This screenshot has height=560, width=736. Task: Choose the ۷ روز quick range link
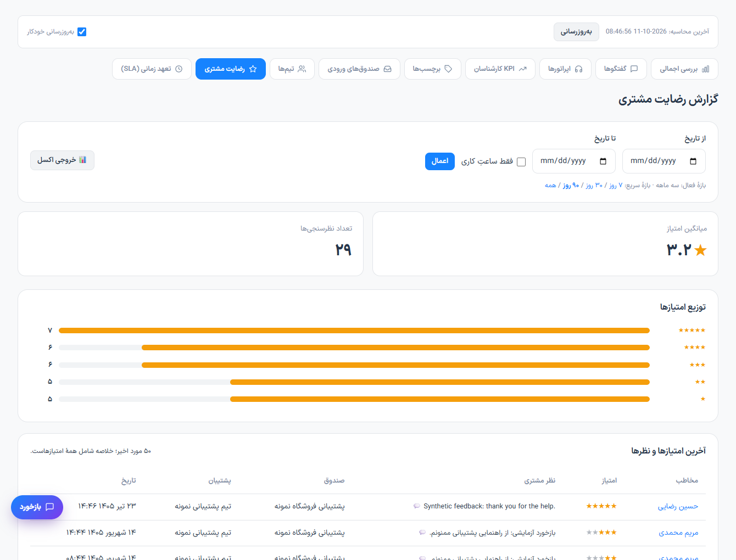click(616, 186)
